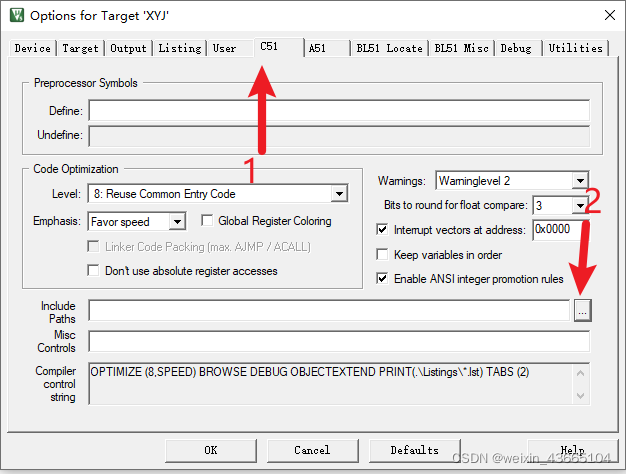Toggle Linker Code Packing checkbox
The height and width of the screenshot is (474, 626).
tap(93, 246)
